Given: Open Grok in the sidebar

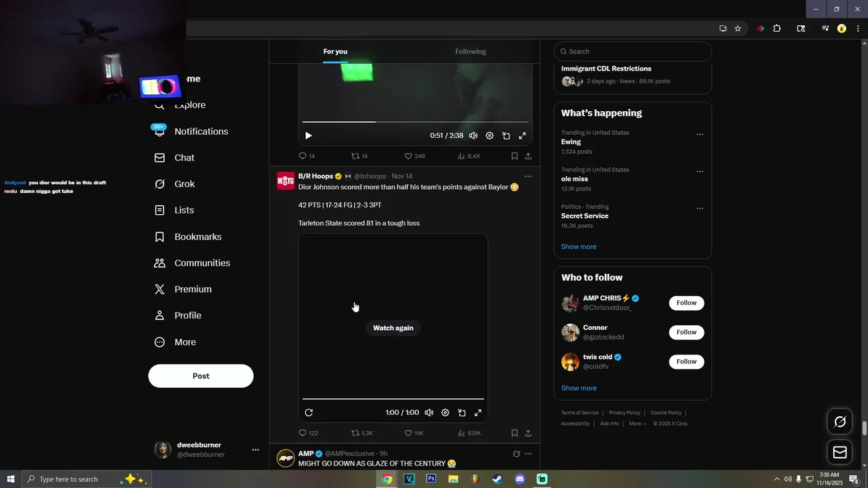Looking at the screenshot, I should pyautogui.click(x=174, y=184).
